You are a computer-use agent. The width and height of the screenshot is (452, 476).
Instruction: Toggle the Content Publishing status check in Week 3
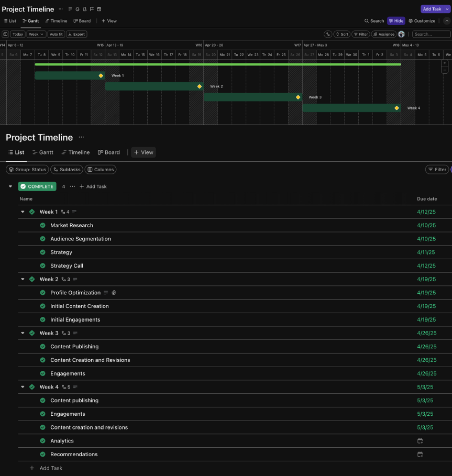43,346
